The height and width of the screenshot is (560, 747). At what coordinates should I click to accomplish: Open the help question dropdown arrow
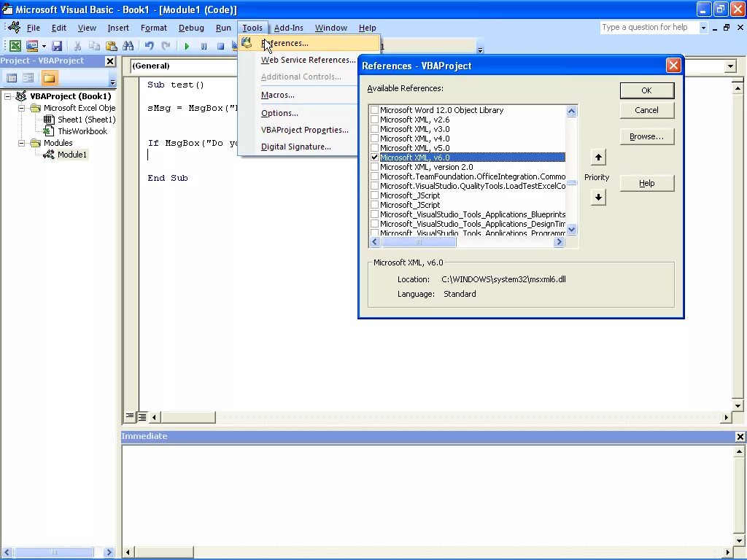(703, 28)
